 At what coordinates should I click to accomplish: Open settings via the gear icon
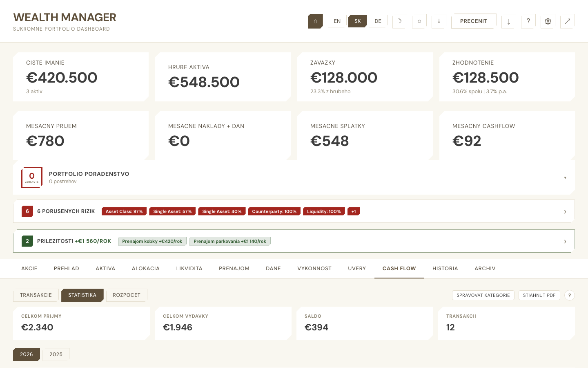click(548, 21)
